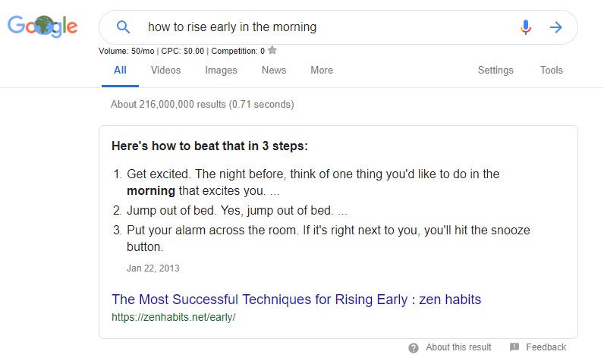Open the zen habits Rising Early link
This screenshot has width=604, height=364.
(x=296, y=300)
